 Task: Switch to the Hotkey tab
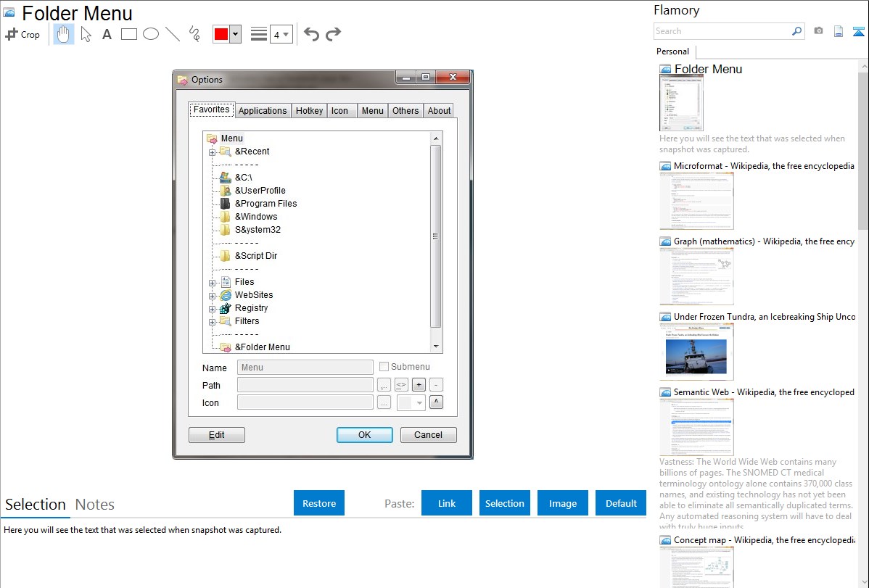tap(309, 110)
